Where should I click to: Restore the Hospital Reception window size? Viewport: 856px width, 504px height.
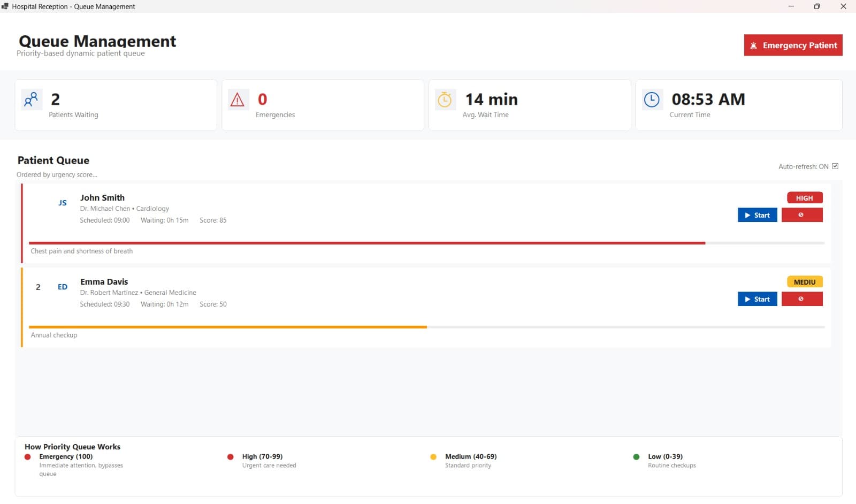(x=817, y=6)
